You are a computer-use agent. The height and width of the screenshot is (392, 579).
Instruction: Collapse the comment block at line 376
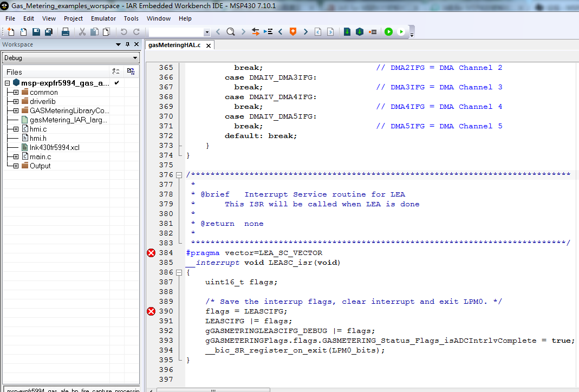[179, 175]
